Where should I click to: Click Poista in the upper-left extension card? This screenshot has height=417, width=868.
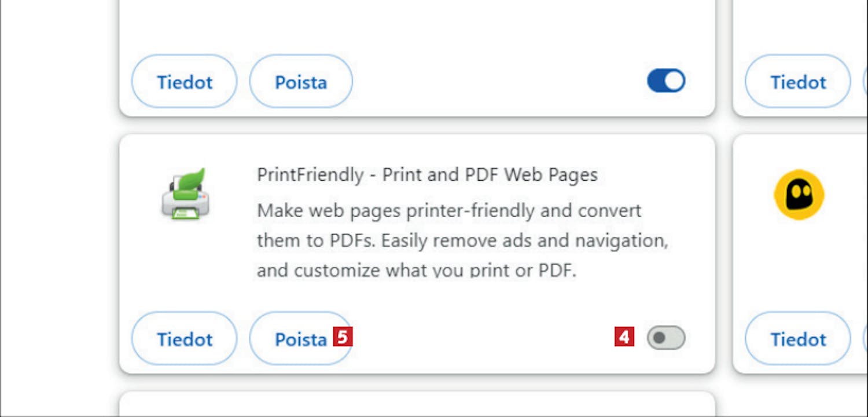tap(301, 82)
